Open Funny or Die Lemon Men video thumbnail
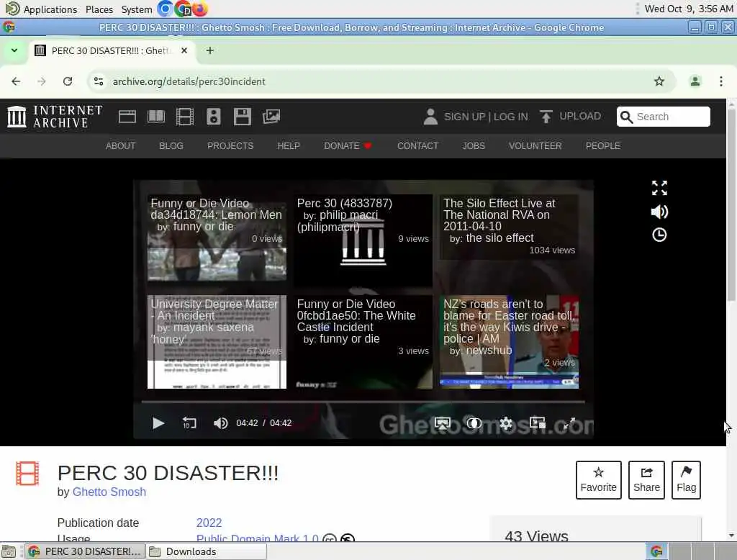 (217, 238)
